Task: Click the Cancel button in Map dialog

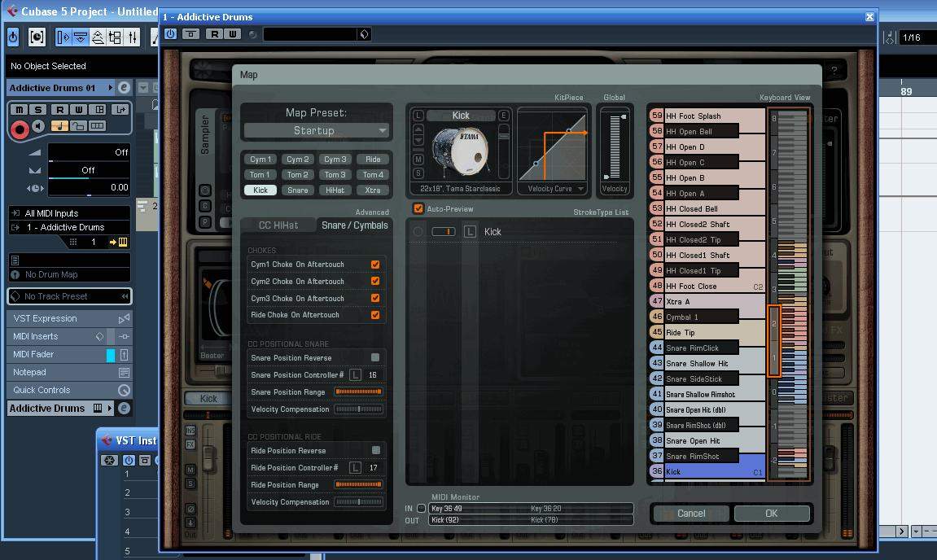Action: coord(690,513)
